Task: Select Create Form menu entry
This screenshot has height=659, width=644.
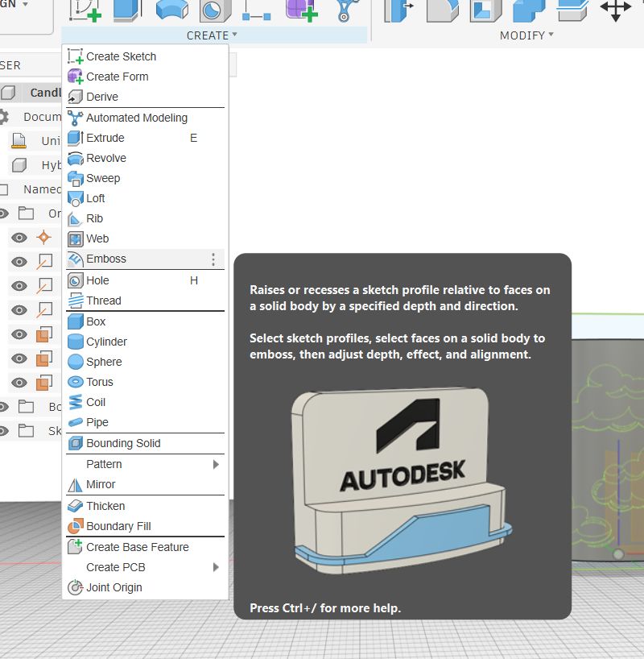Action: [x=145, y=77]
